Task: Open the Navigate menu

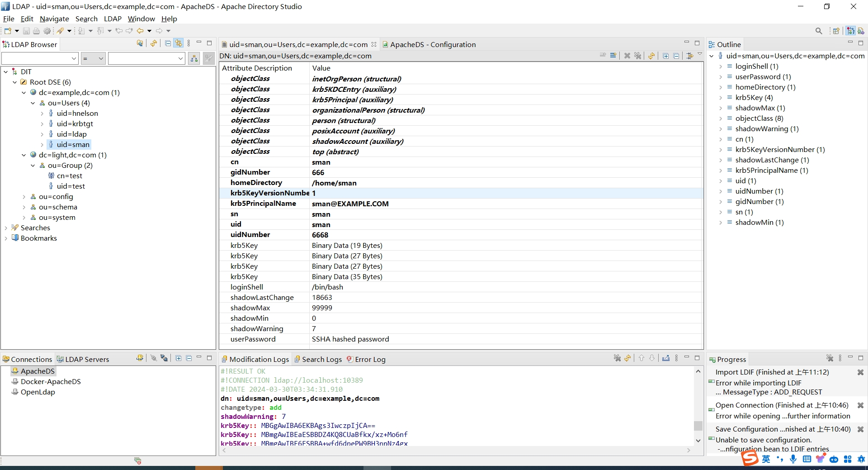Action: tap(54, 19)
